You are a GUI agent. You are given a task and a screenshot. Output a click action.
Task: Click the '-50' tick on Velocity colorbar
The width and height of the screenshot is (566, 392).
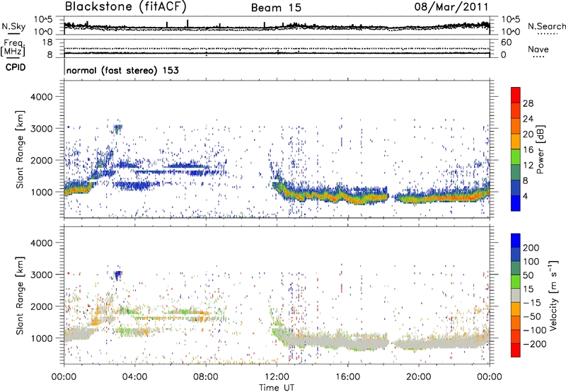coord(532,316)
